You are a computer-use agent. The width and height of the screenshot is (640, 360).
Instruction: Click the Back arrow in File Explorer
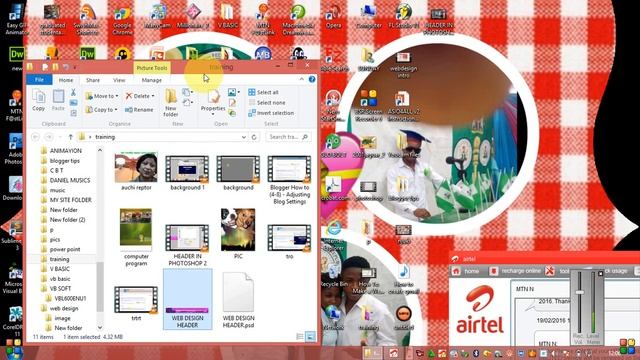(x=36, y=137)
